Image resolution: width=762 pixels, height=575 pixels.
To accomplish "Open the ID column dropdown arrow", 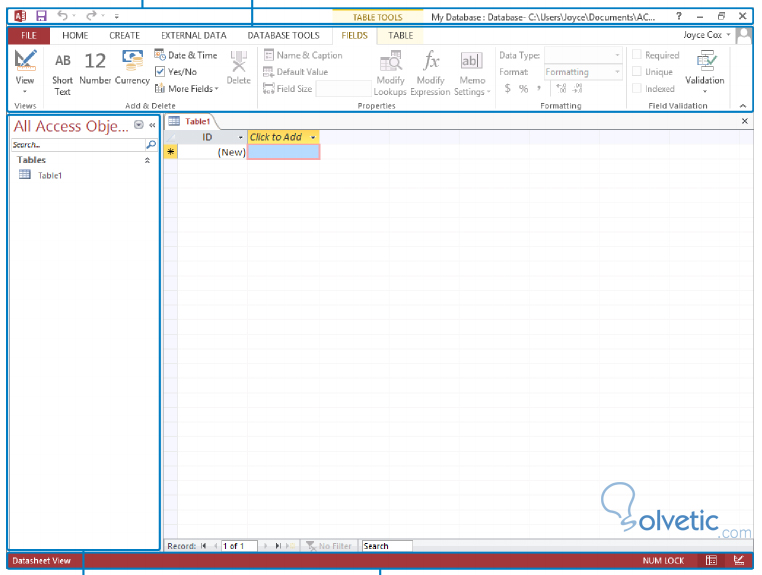I will pyautogui.click(x=240, y=138).
